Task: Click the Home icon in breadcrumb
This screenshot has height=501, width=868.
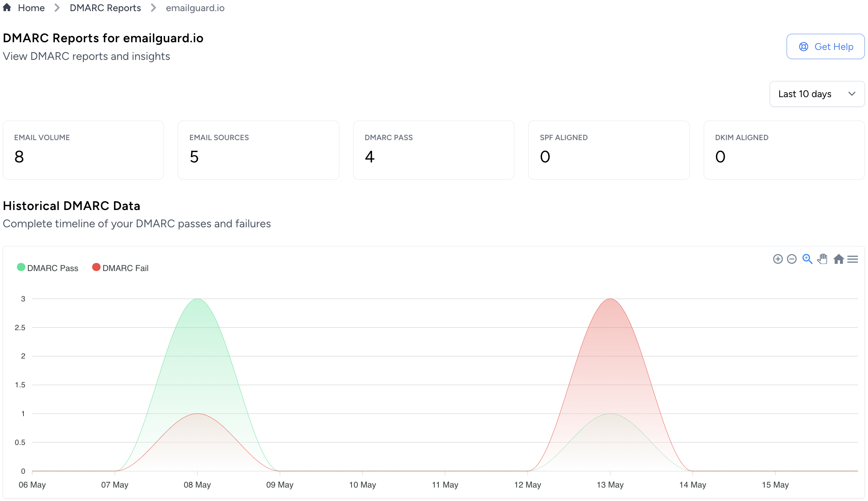Action: click(x=7, y=8)
